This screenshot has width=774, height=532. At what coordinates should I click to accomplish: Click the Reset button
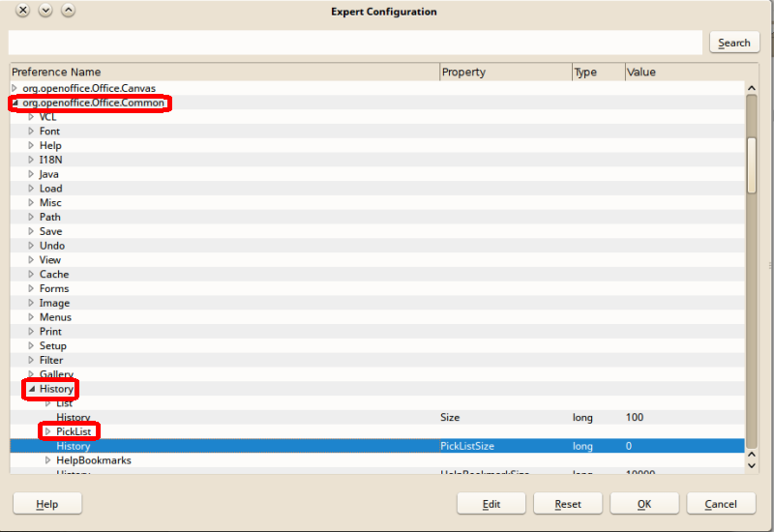point(568,504)
